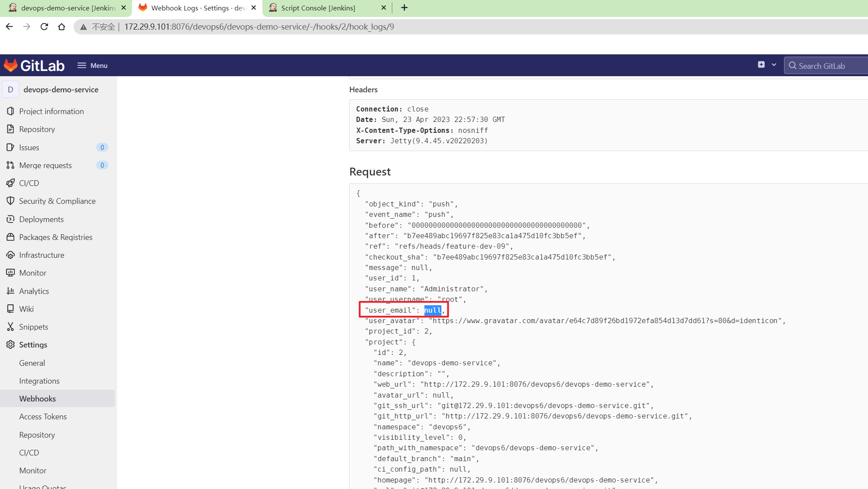Click the "default_branch": "main" line
The height and width of the screenshot is (489, 868).
(x=426, y=459)
